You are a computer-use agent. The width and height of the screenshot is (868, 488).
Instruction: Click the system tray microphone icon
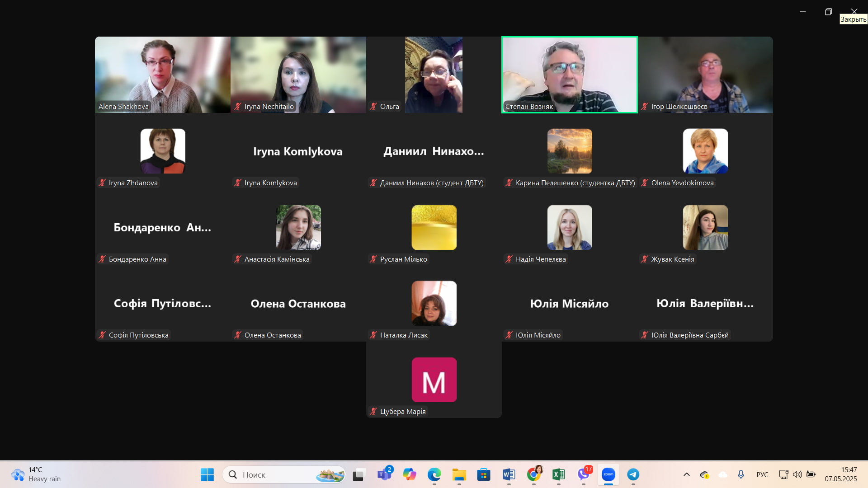tap(741, 474)
